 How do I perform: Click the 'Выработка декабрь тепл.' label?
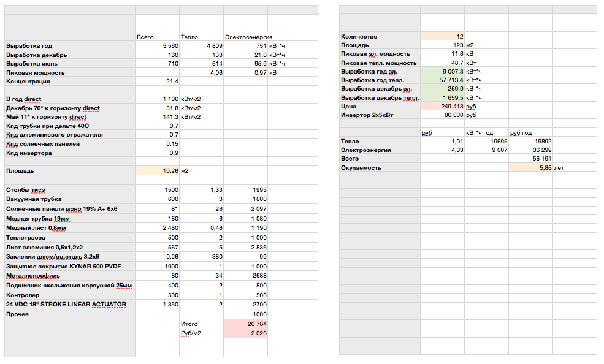coord(380,97)
